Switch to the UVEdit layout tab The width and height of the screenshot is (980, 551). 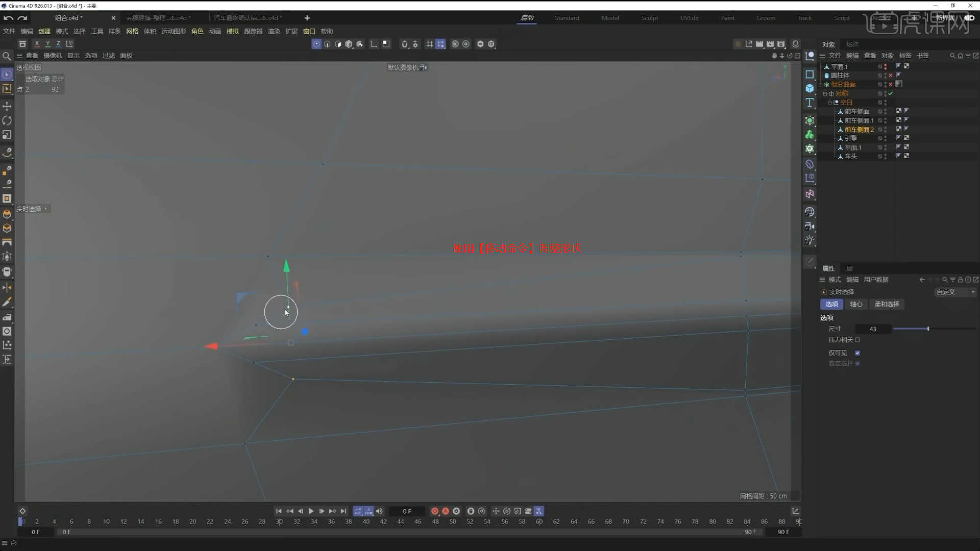click(689, 18)
